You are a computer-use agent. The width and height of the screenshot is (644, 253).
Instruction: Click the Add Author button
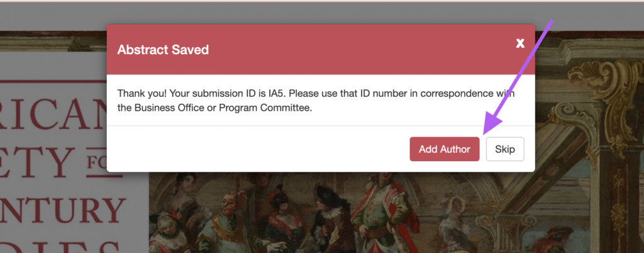click(x=445, y=149)
